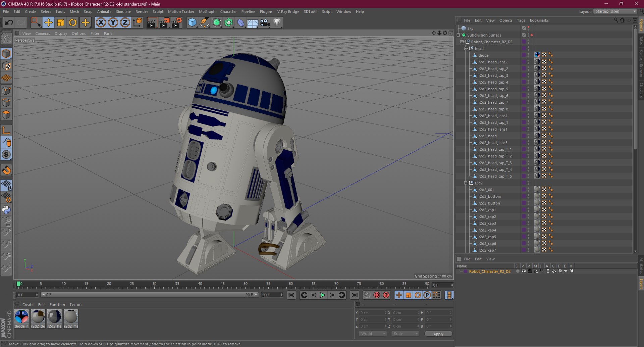Toggle Y axis lock
644x347 pixels.
[113, 22]
